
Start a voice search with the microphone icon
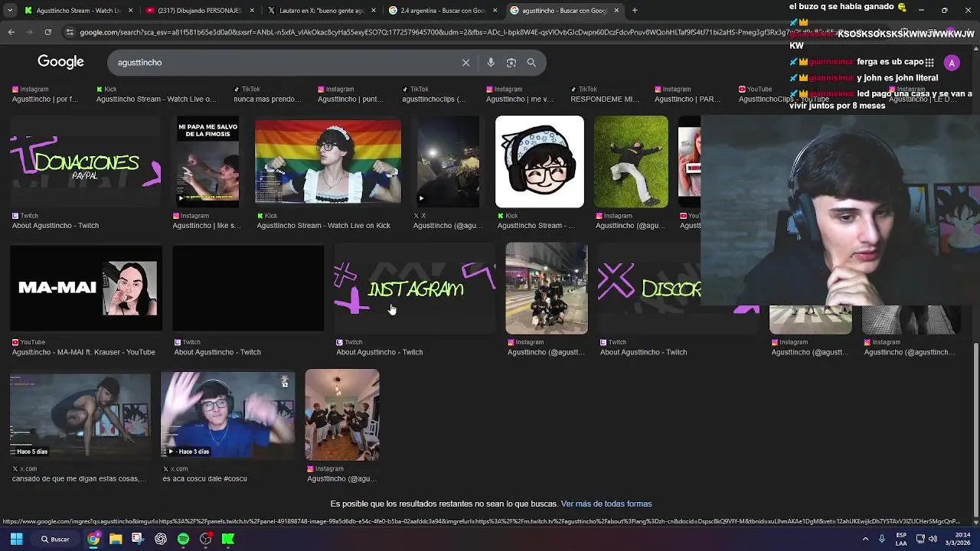pos(491,63)
